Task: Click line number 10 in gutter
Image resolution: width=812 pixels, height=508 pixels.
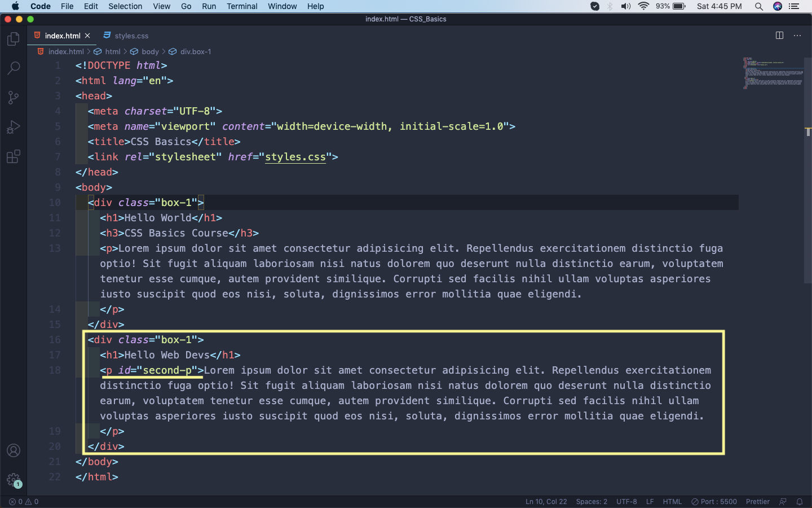Action: (x=55, y=203)
